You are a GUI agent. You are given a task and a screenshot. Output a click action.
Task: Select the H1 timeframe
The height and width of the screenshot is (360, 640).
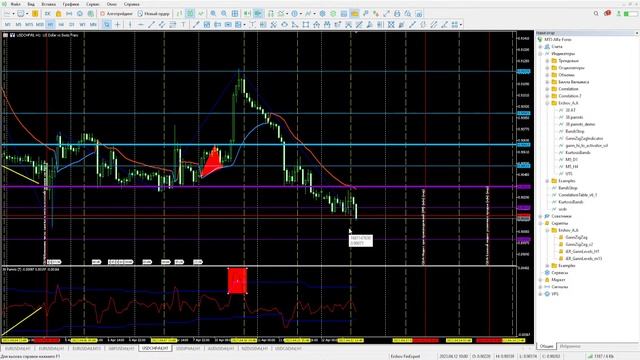[50, 25]
